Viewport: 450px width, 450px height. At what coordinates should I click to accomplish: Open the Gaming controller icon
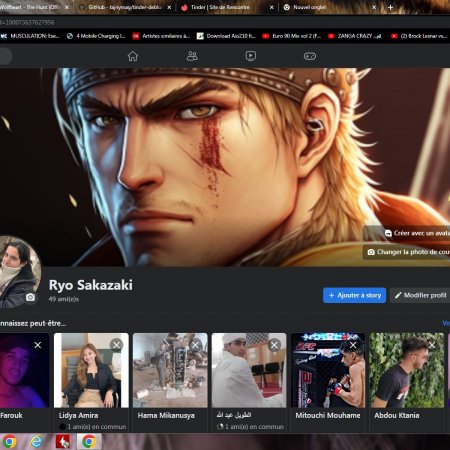coord(310,56)
